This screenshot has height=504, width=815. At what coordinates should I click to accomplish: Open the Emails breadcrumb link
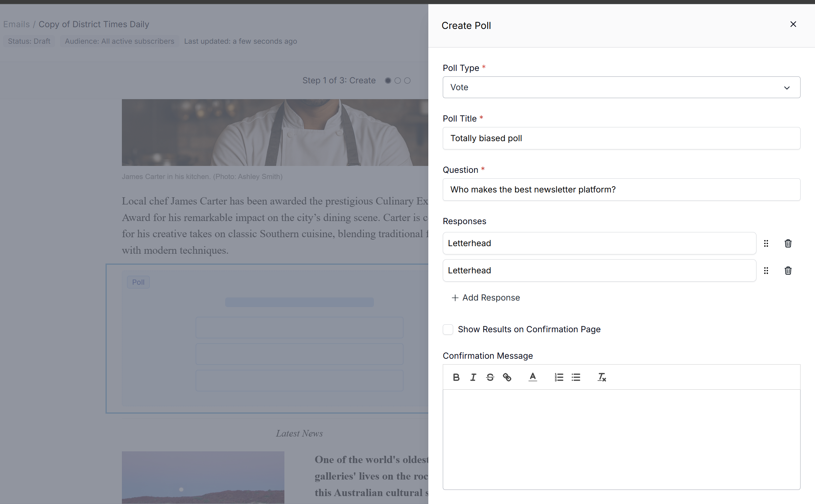pyautogui.click(x=17, y=24)
